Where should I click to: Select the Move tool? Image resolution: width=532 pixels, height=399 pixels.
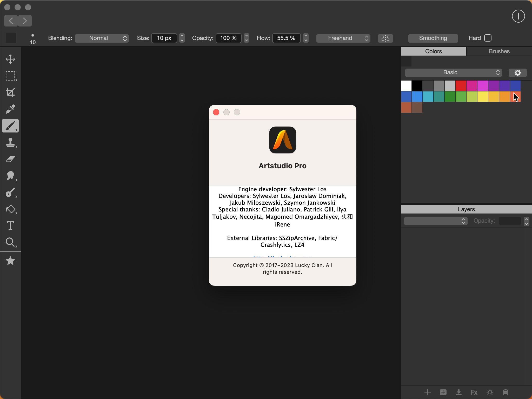(10, 59)
